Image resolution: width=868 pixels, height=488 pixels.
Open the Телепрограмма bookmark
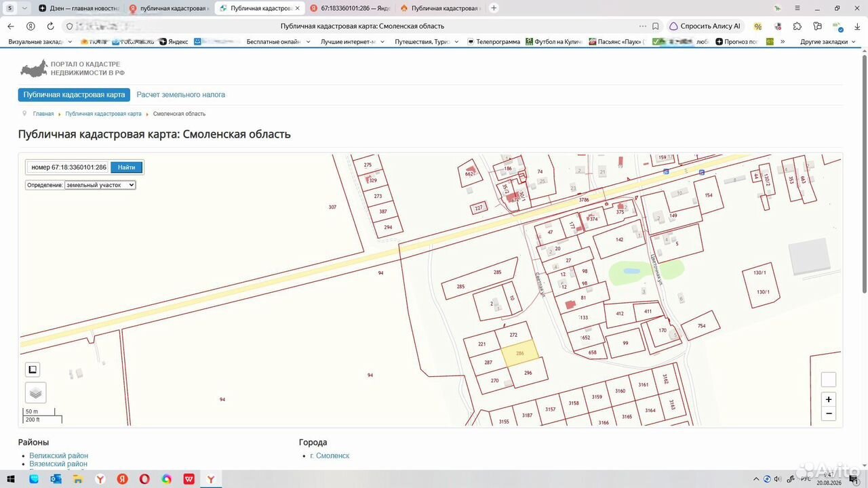click(x=493, y=42)
